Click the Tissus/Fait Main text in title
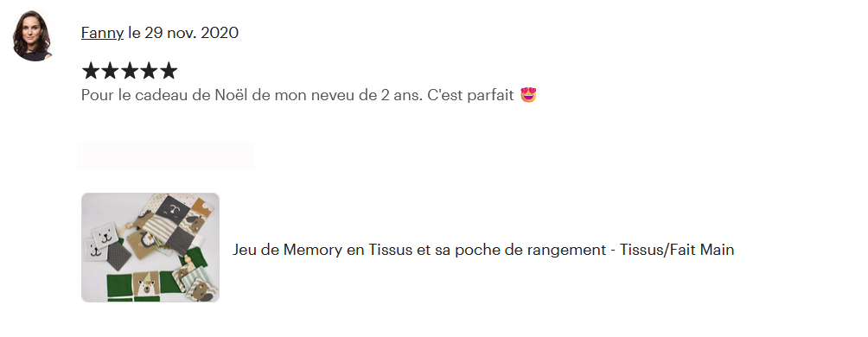Viewport: 868px width, 337px height. tap(677, 250)
